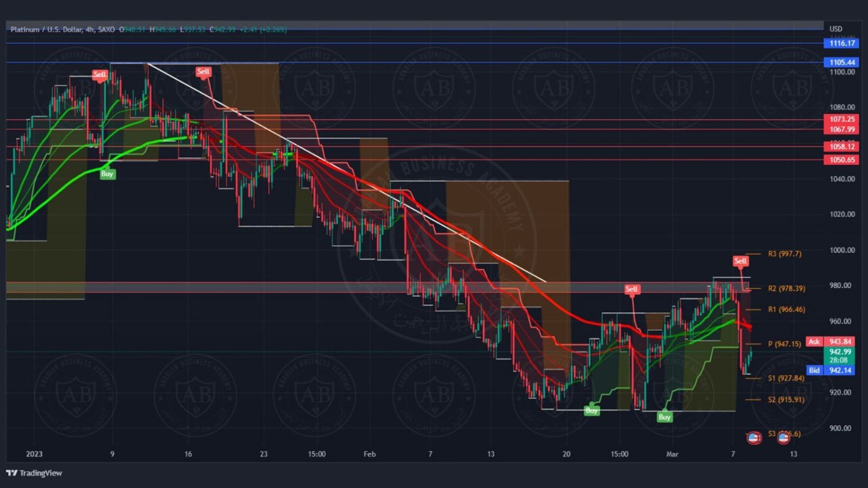This screenshot has width=868, height=488.
Task: Click the left US flag economic event icon
Action: (753, 438)
